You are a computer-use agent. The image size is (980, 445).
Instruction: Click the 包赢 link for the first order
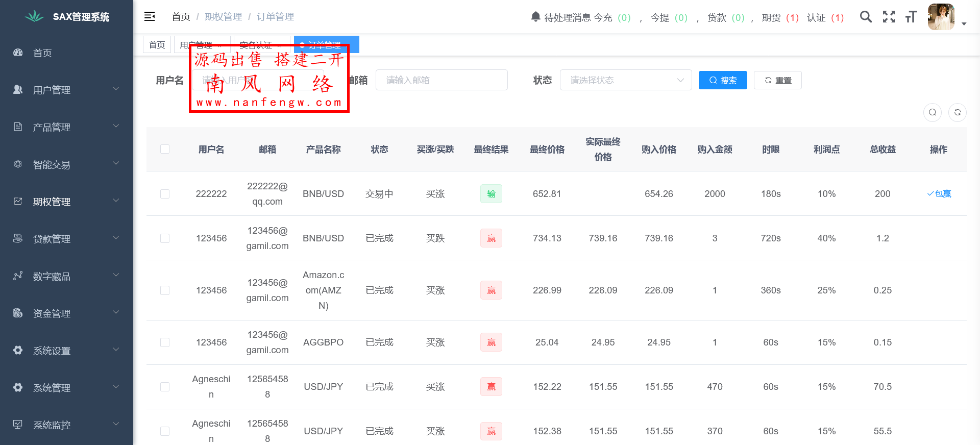pyautogui.click(x=939, y=194)
